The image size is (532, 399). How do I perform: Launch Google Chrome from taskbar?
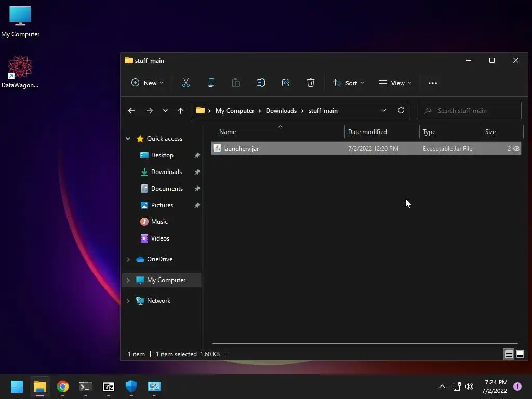tap(63, 387)
